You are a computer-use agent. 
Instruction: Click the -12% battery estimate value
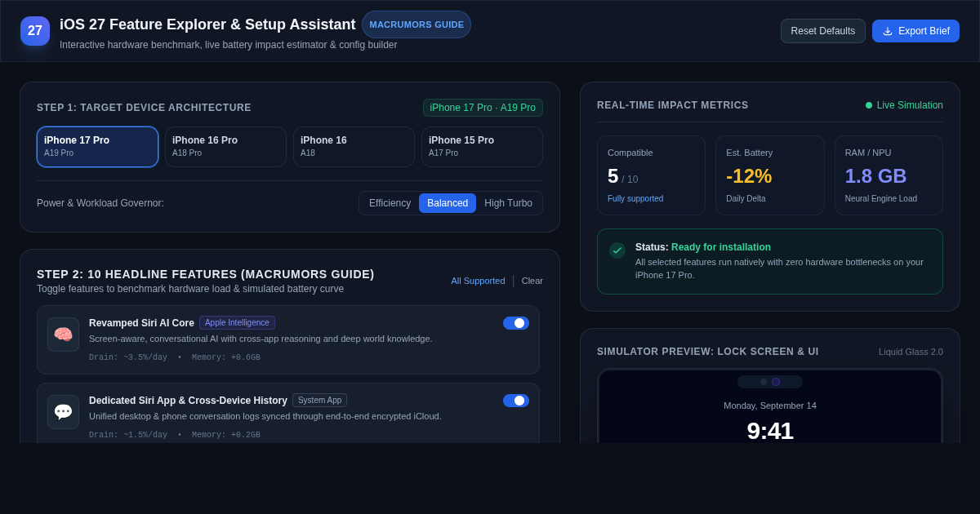coord(749,176)
